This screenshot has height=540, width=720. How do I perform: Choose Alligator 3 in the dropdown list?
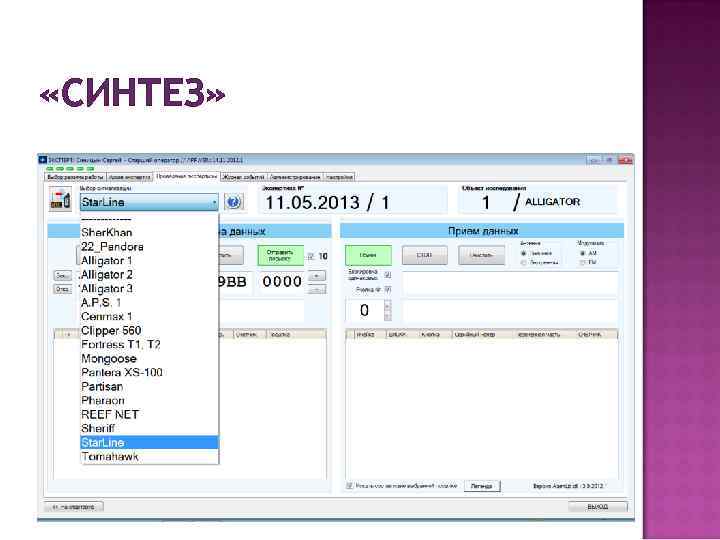coord(149,289)
